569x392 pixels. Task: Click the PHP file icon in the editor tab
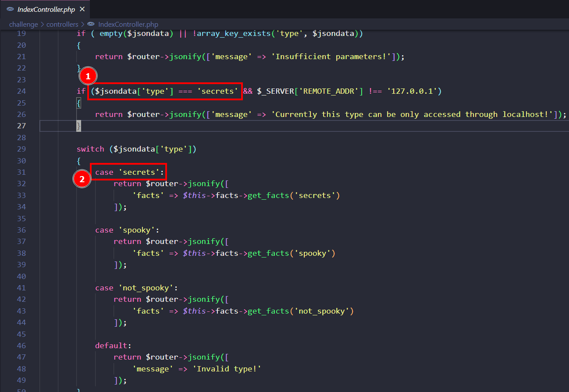[10, 9]
